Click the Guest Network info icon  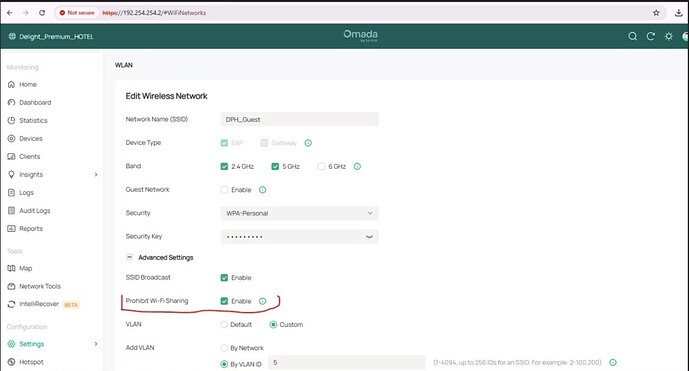click(x=262, y=190)
